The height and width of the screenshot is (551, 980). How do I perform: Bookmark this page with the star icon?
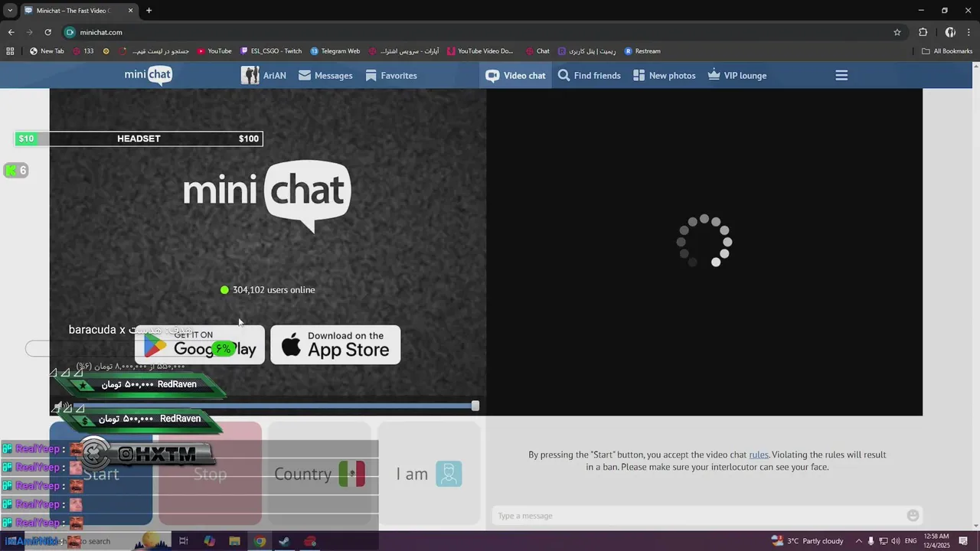tap(897, 32)
